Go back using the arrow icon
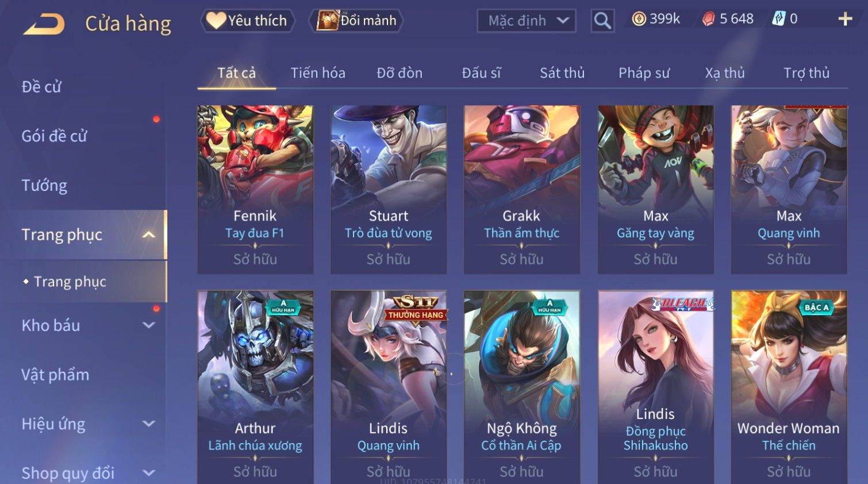The image size is (868, 484). [44, 24]
